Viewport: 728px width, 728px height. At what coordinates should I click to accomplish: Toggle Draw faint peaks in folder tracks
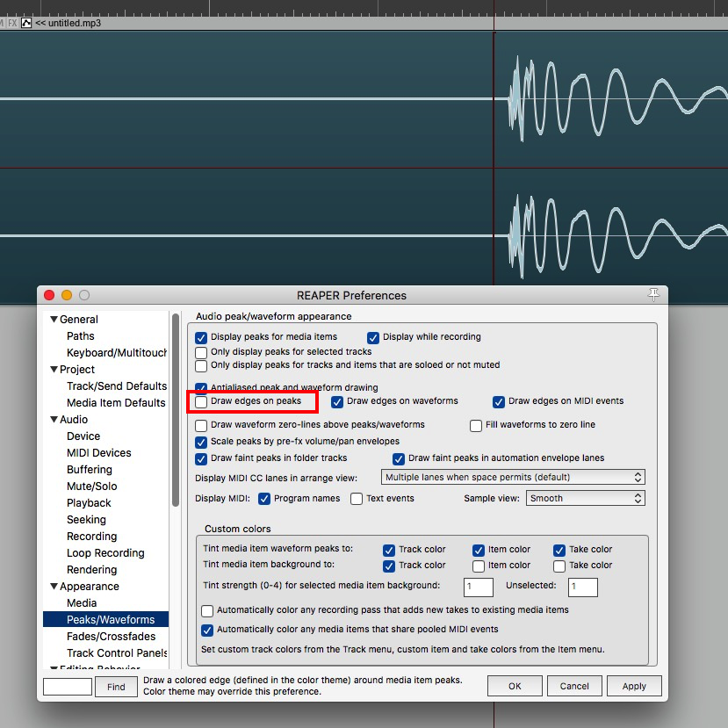click(x=201, y=458)
